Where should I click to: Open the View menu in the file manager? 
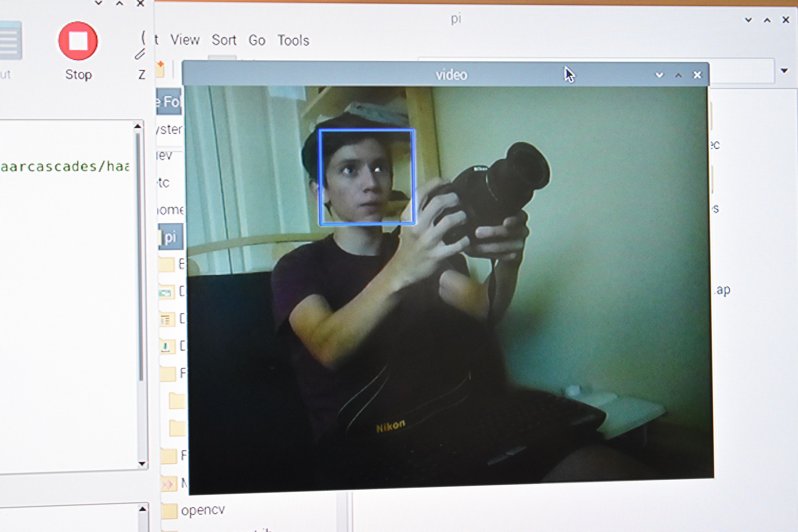pyautogui.click(x=185, y=40)
